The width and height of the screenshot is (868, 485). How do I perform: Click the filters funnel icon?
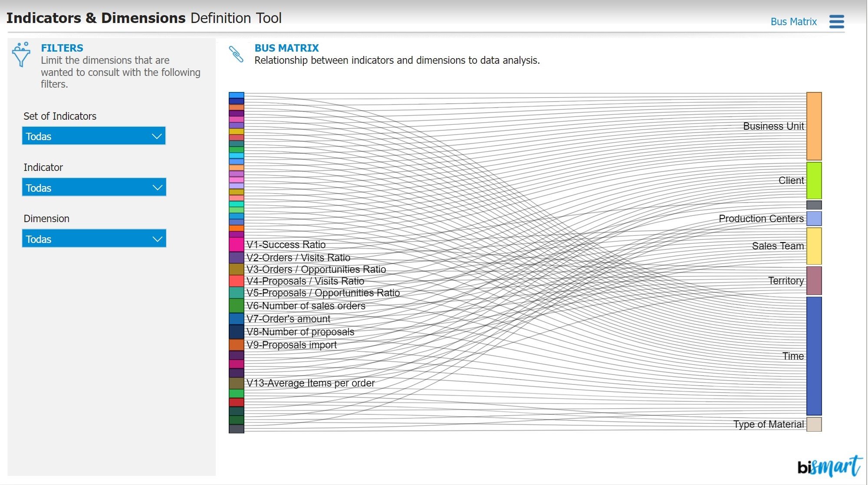pyautogui.click(x=21, y=55)
